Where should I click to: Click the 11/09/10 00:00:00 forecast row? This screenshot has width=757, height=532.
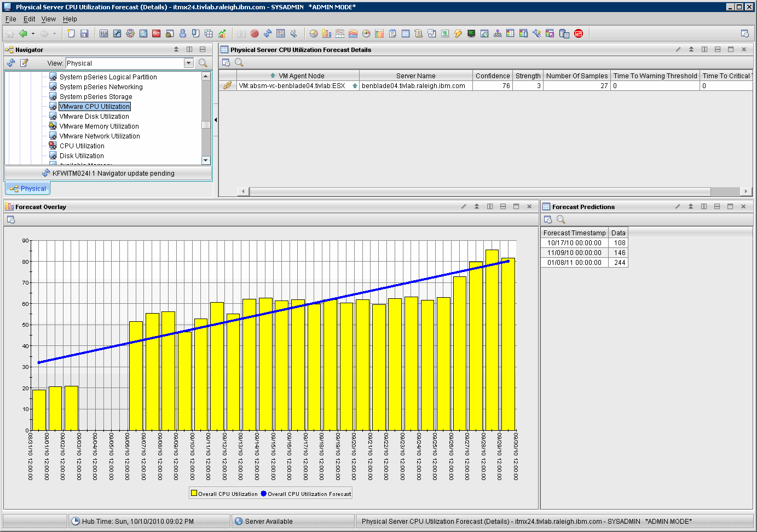pos(584,253)
